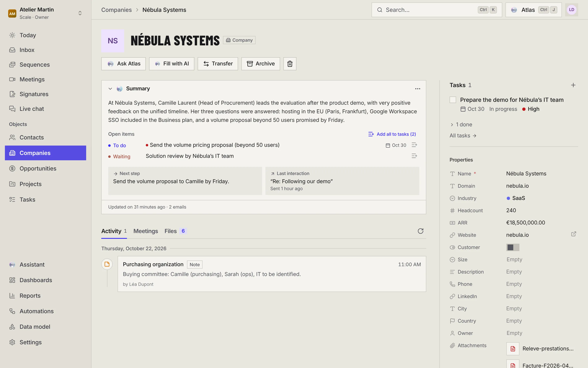Click the Companies breadcrumb link
This screenshot has height=368, width=588.
click(116, 10)
